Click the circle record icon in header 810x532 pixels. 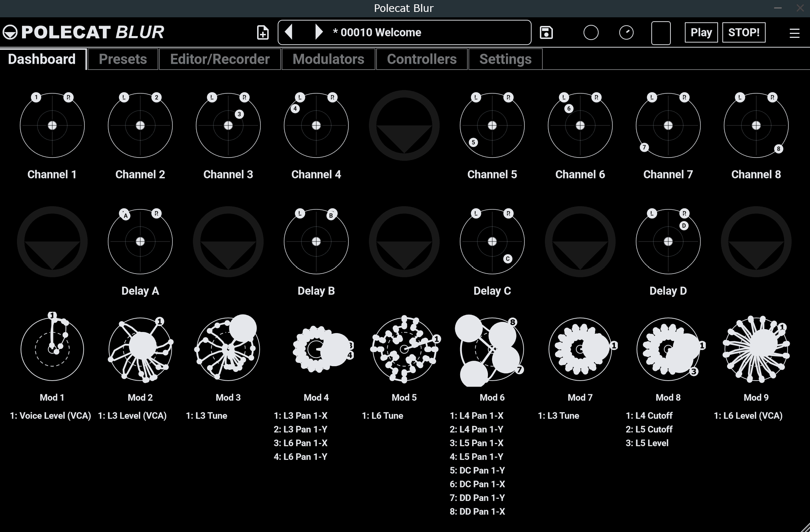click(591, 32)
